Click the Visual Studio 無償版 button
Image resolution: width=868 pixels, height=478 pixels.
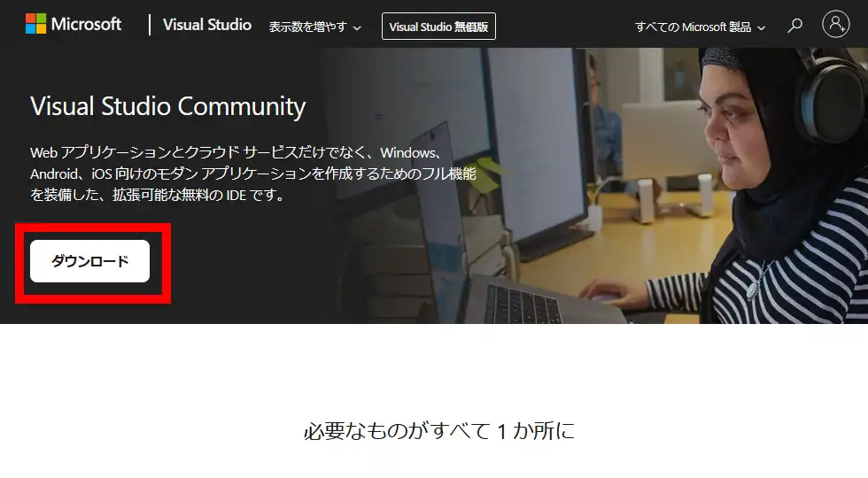438,27
